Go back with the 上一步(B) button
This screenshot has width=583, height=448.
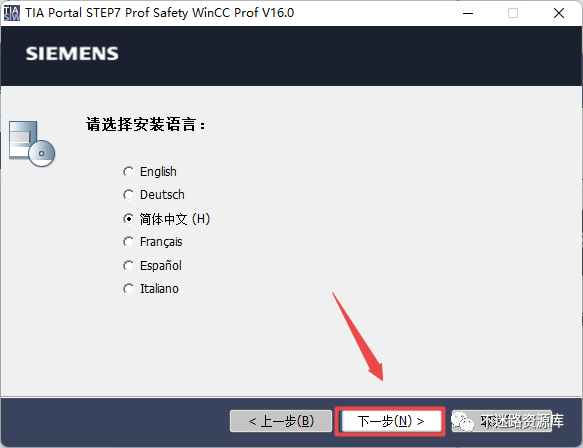click(281, 421)
